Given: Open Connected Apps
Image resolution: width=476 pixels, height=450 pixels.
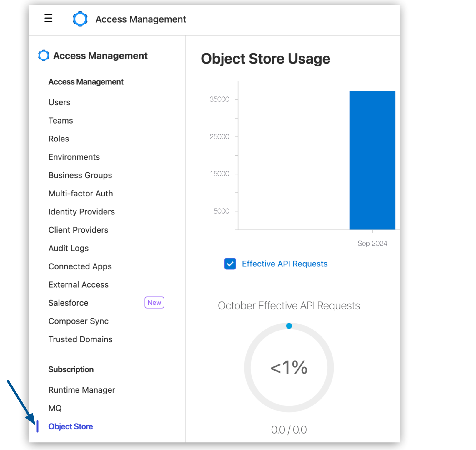Looking at the screenshot, I should (x=80, y=266).
